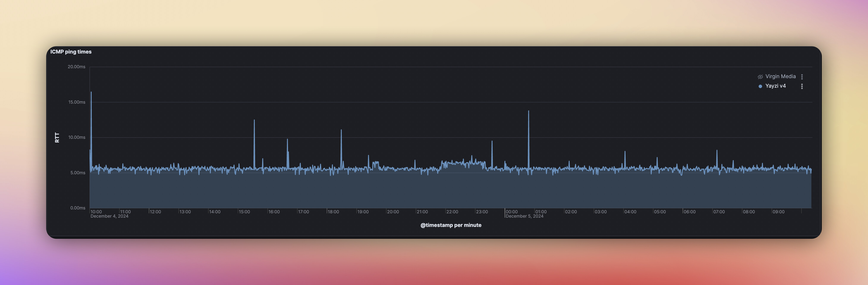868x285 pixels.
Task: Click the spike peak after 00:00 midnight
Action: pos(528,111)
